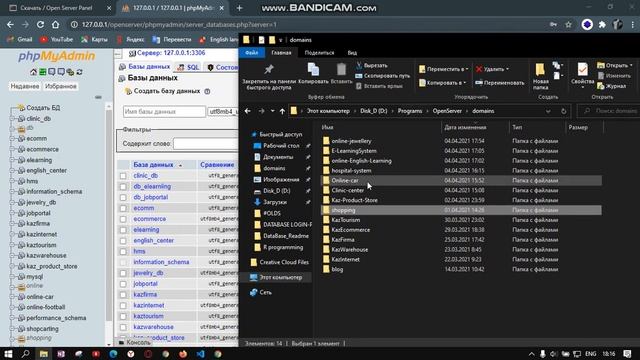Sort by База данных column header
The image size is (640, 360).
pyautogui.click(x=153, y=165)
